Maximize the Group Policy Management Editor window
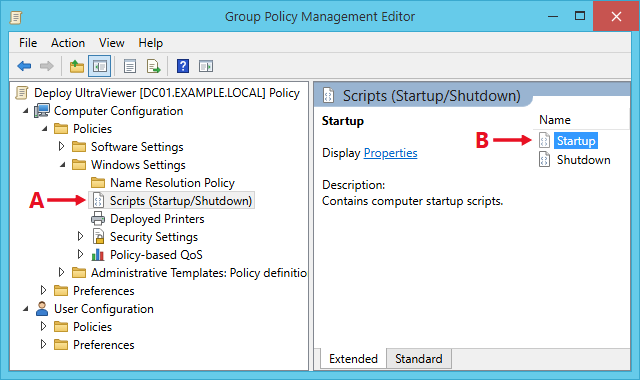 click(580, 16)
